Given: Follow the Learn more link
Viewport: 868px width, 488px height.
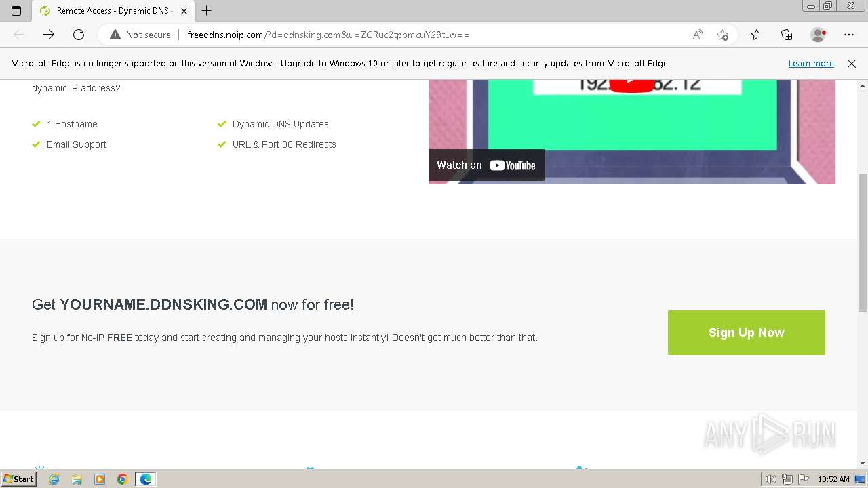Looking at the screenshot, I should click(x=811, y=64).
